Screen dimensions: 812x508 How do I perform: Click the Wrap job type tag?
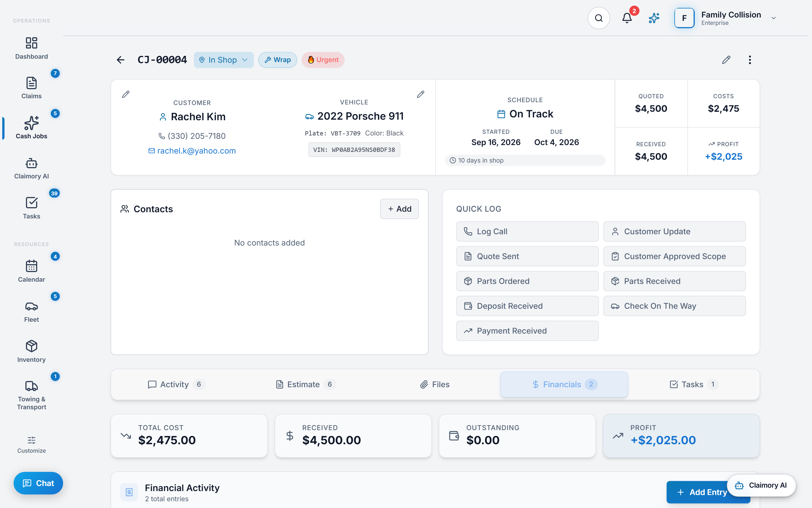click(277, 60)
